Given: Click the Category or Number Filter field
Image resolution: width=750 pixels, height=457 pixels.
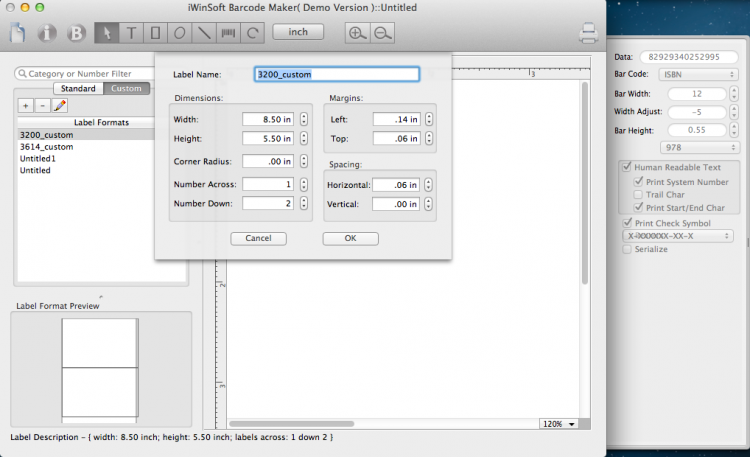Looking at the screenshot, I should click(x=86, y=73).
